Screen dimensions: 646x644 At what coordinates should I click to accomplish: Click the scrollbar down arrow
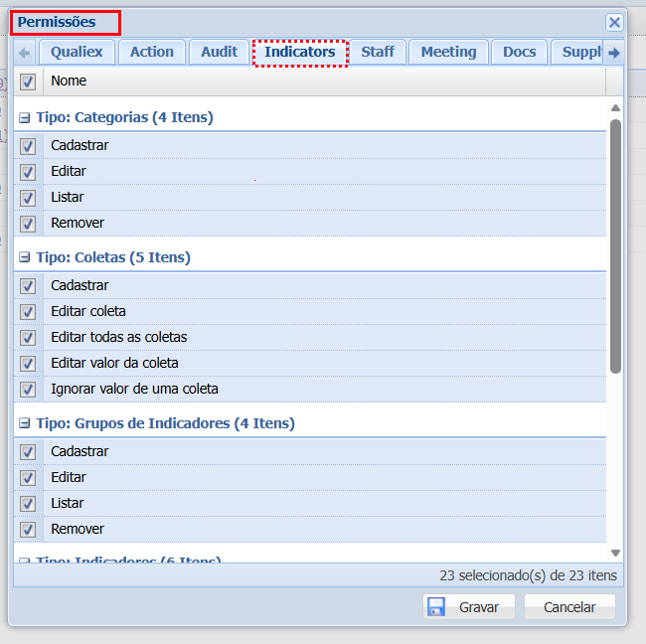point(615,553)
